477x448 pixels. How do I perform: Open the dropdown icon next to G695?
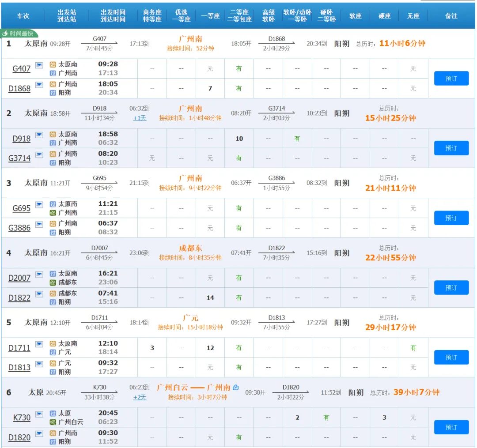click(39, 204)
